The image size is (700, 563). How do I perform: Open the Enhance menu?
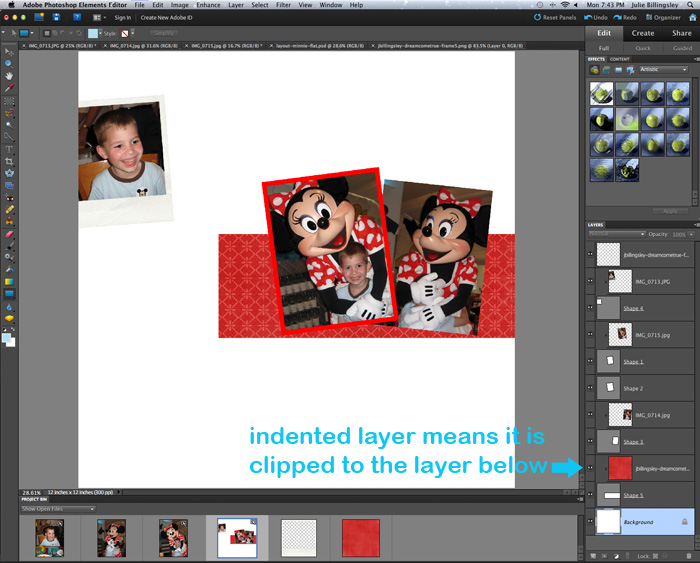click(x=208, y=5)
